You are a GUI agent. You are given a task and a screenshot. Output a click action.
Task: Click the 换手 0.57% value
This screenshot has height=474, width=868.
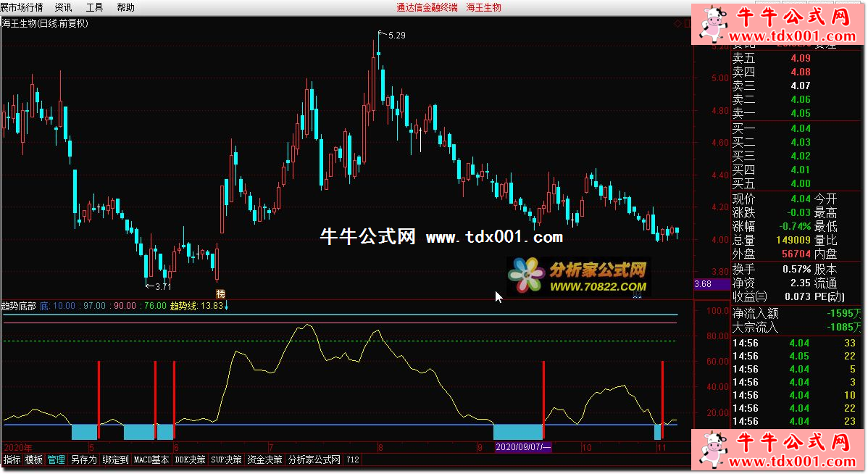coord(796,269)
